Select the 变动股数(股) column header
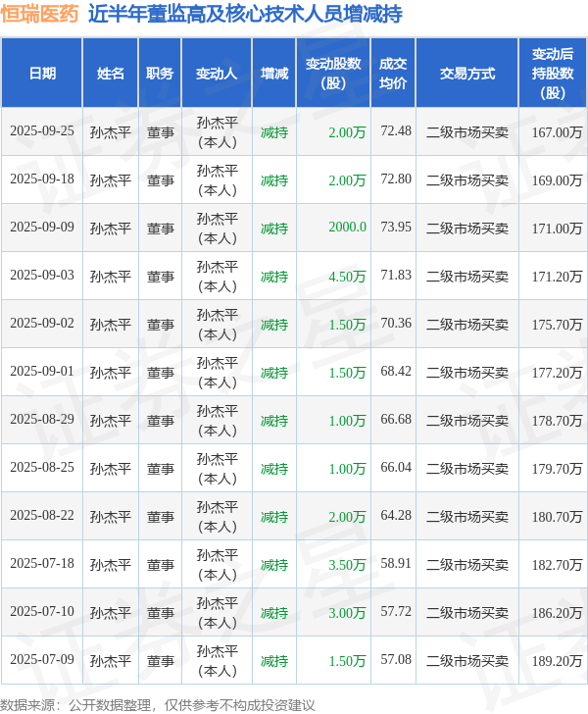Viewport: 588px width, 714px height. coord(333,74)
